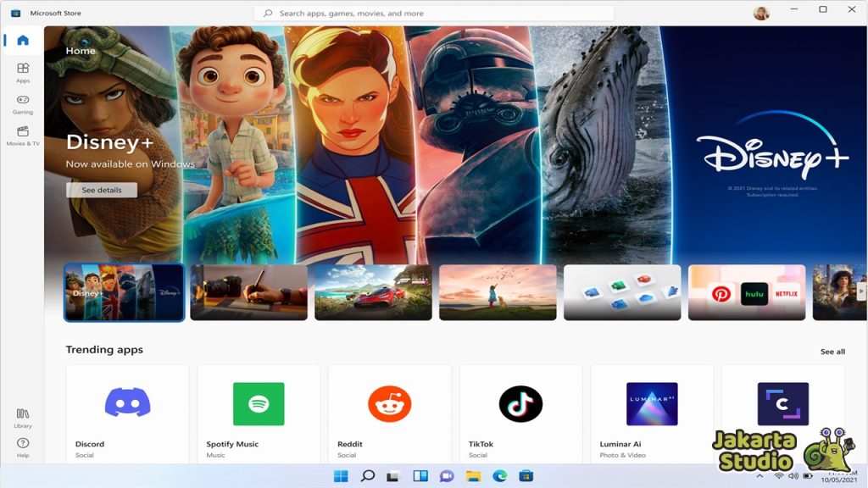Select the Forza racing car thumbnail
This screenshot has height=488, width=868.
pos(373,292)
